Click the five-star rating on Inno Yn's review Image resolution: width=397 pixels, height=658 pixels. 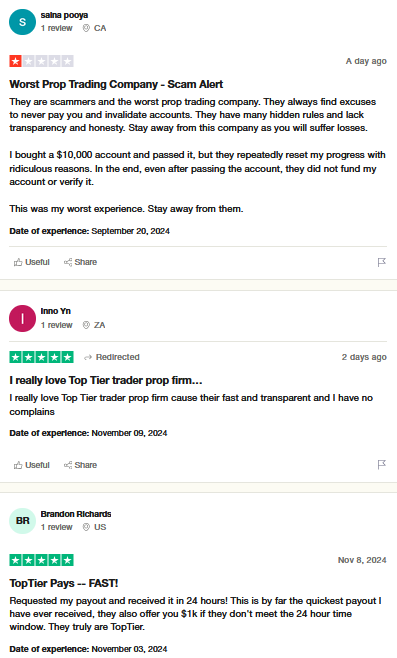click(x=42, y=357)
